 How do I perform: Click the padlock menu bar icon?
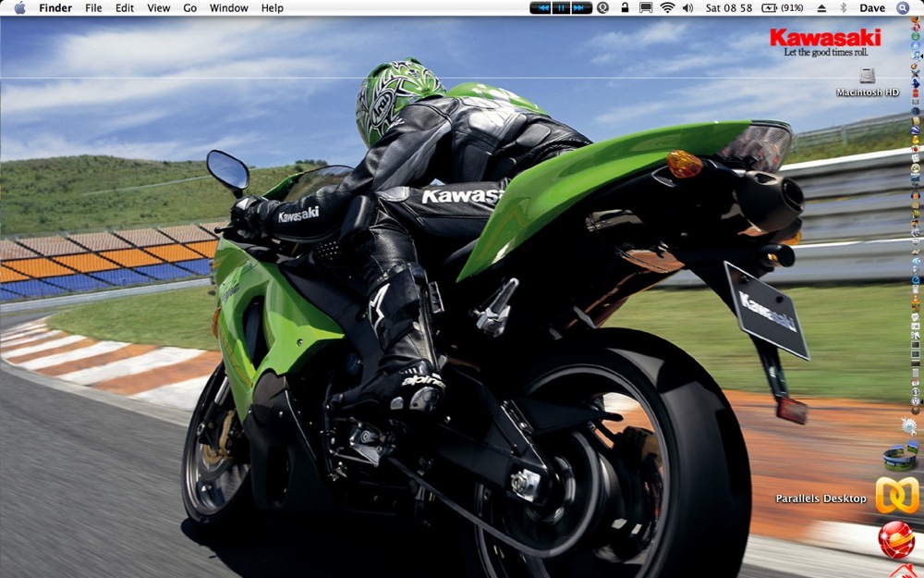click(625, 7)
